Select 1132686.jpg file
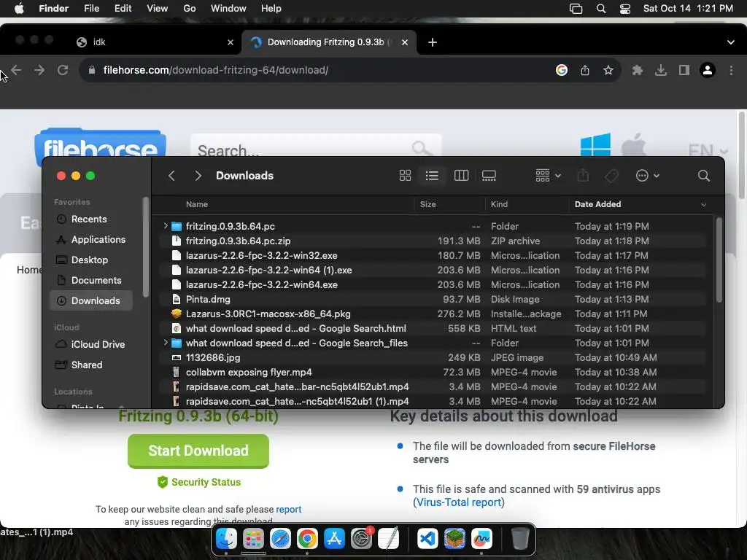 [x=433, y=357]
